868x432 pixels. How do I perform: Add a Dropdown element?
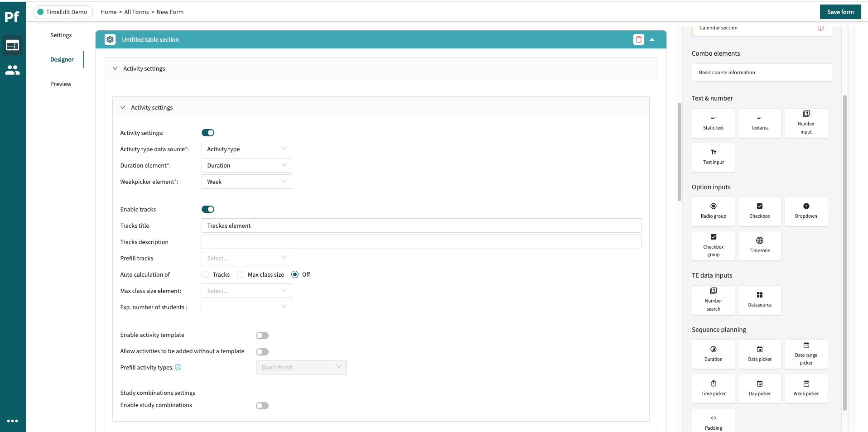coord(806,211)
